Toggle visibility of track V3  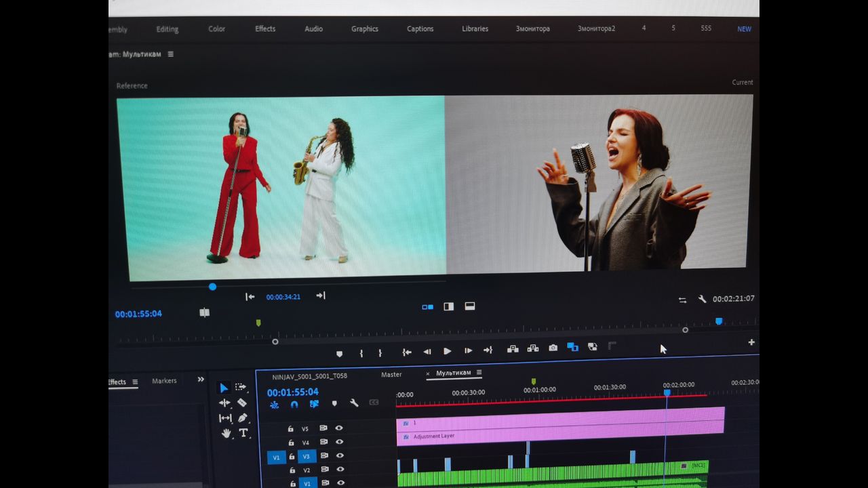coord(340,456)
